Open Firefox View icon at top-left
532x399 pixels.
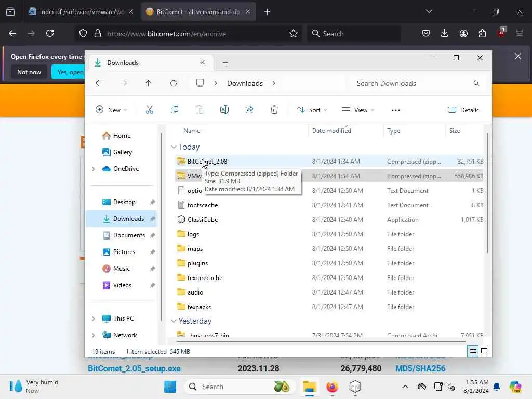[x=10, y=12]
